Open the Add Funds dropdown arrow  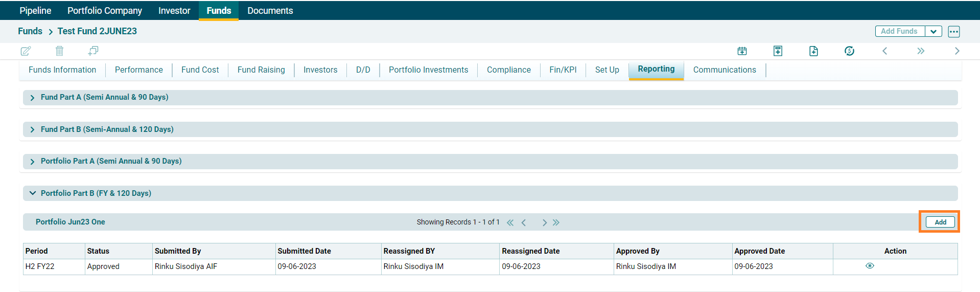pyautogui.click(x=933, y=32)
